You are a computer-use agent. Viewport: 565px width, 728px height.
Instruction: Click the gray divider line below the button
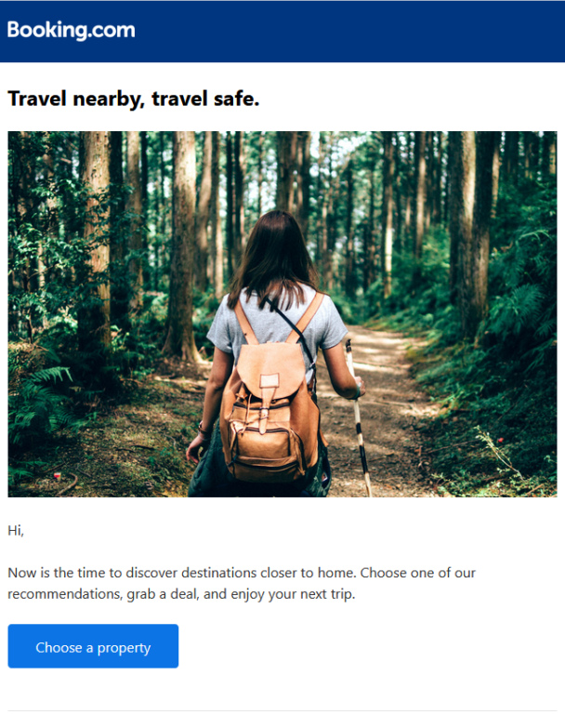[282, 710]
